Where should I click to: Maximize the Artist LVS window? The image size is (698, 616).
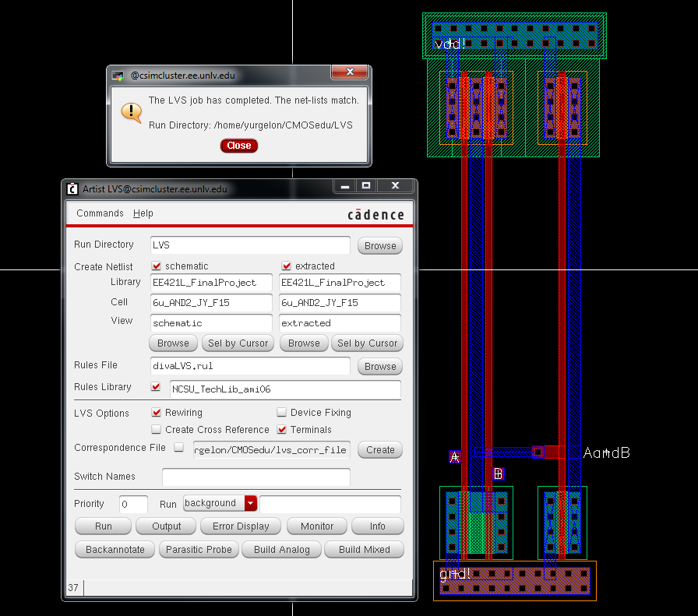(366, 186)
